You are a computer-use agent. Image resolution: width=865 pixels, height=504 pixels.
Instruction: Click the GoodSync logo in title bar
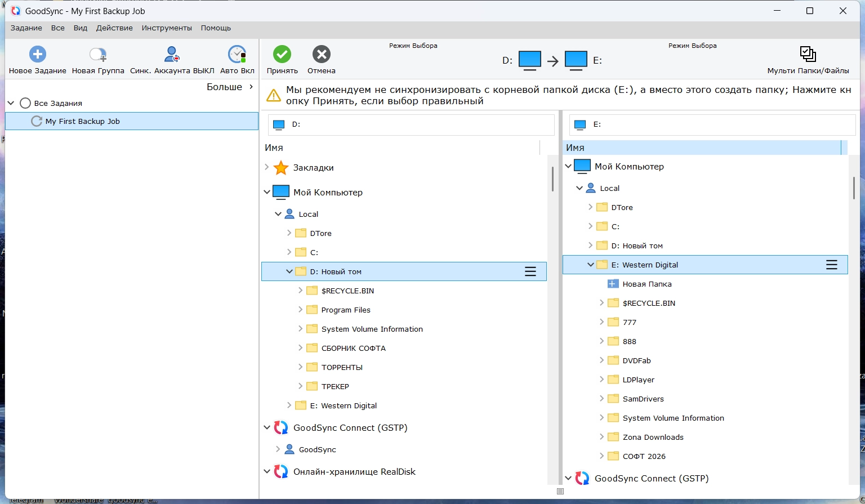(16, 11)
